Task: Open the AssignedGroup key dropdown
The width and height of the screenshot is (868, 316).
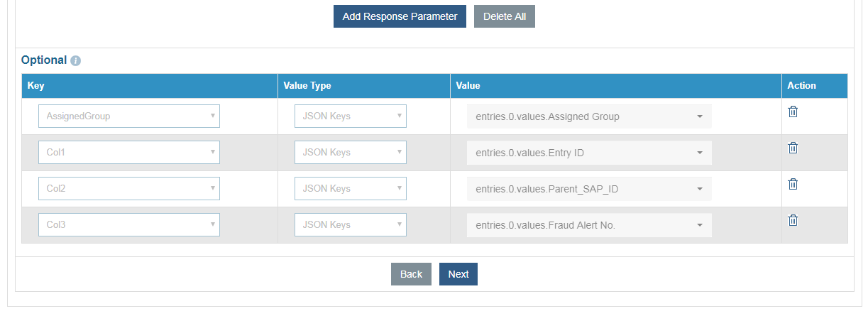Action: pyautogui.click(x=129, y=116)
